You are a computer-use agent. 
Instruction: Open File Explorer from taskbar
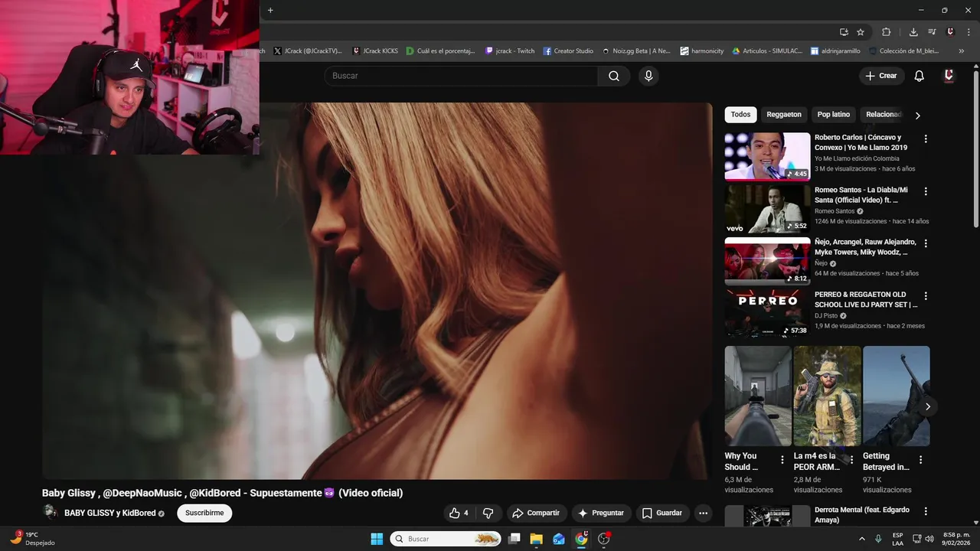536,539
